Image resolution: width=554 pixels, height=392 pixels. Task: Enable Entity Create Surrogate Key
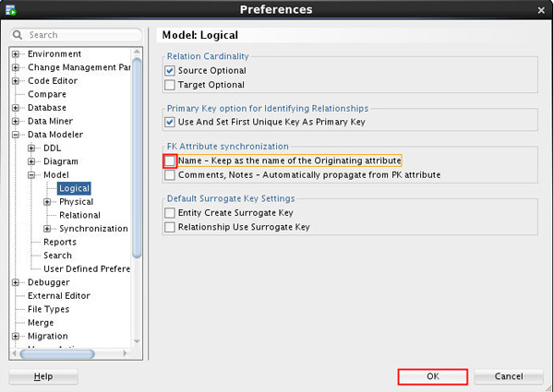[169, 212]
